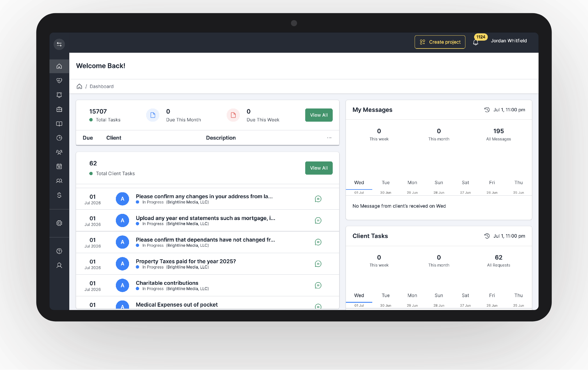Select Mon 29 Jun tab in Client Tasks

(412, 300)
